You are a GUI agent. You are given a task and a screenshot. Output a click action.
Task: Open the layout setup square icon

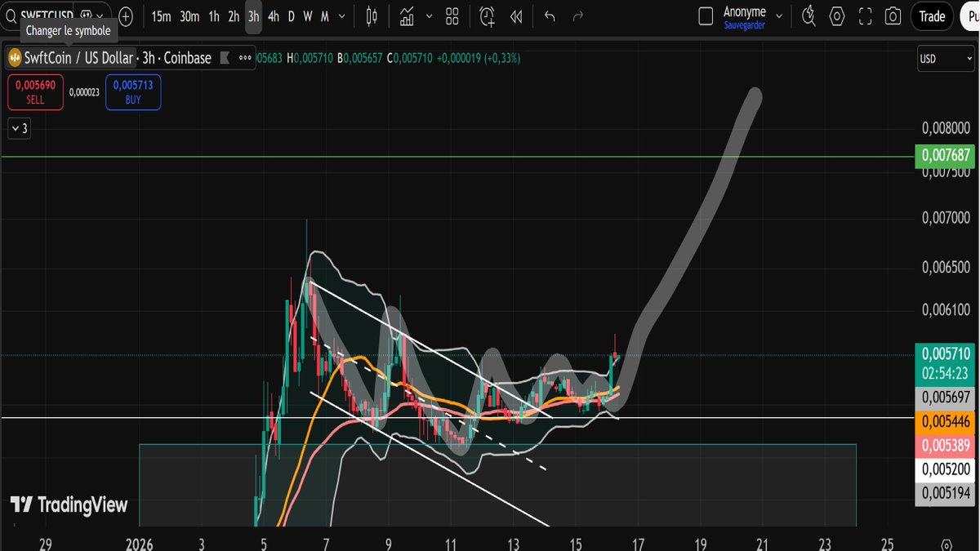[x=707, y=17]
